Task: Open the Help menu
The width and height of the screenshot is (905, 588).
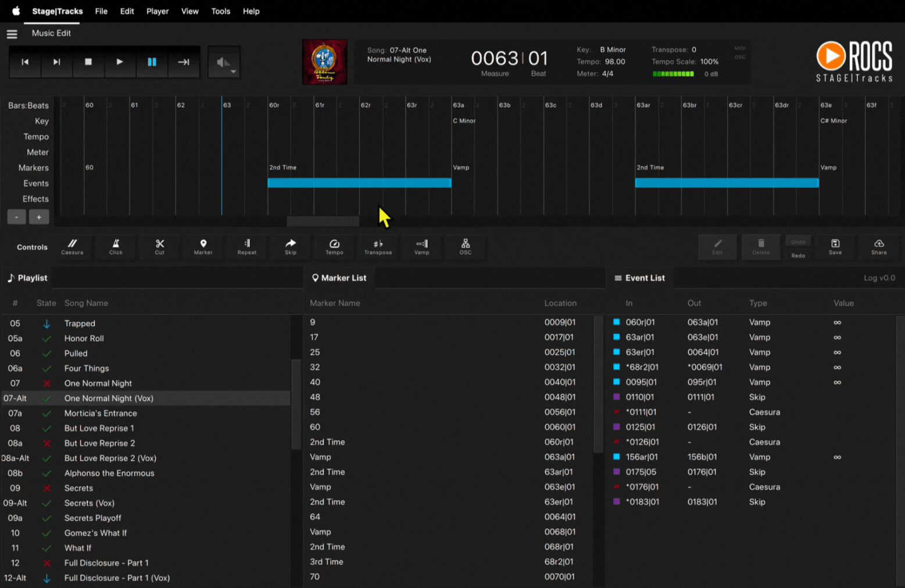Action: [251, 11]
